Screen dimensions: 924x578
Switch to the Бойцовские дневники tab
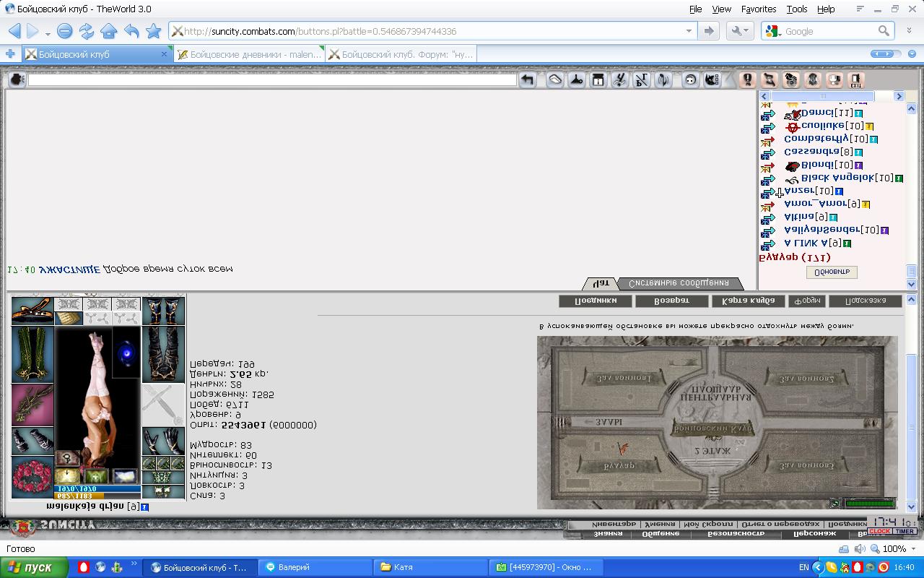click(x=249, y=54)
